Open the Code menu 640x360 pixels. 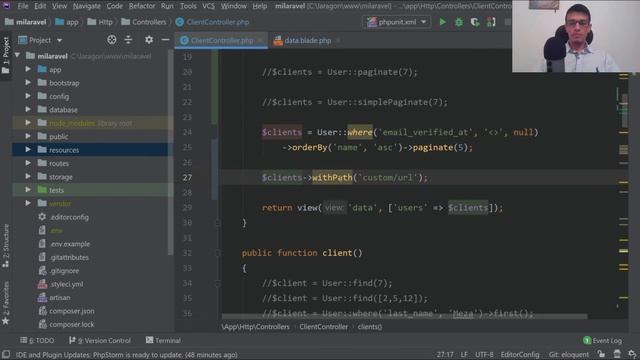[114, 6]
